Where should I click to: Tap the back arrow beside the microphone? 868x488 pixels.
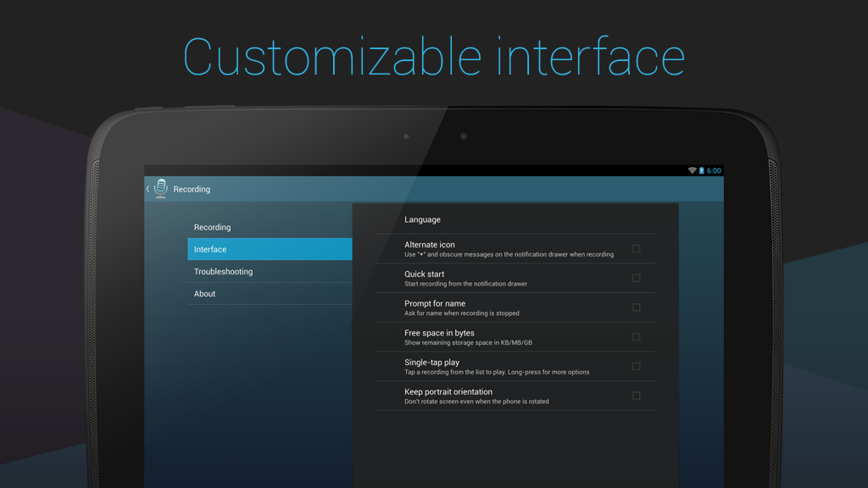(147, 189)
